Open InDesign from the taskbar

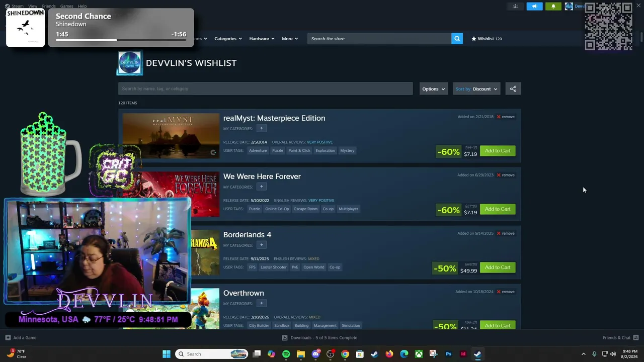[x=463, y=354]
